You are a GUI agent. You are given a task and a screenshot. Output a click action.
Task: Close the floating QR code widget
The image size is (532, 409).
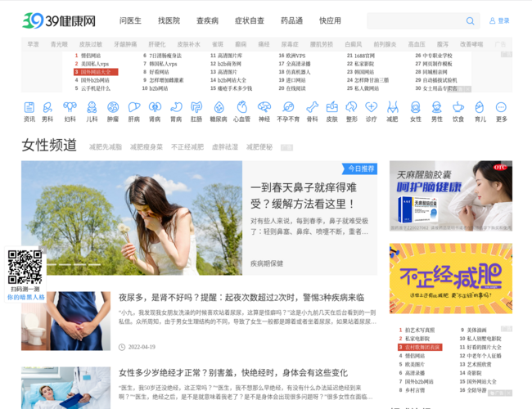tap(43, 249)
